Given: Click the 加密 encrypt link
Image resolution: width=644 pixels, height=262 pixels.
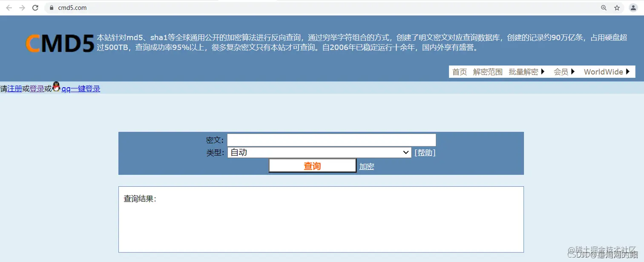Looking at the screenshot, I should 366,166.
